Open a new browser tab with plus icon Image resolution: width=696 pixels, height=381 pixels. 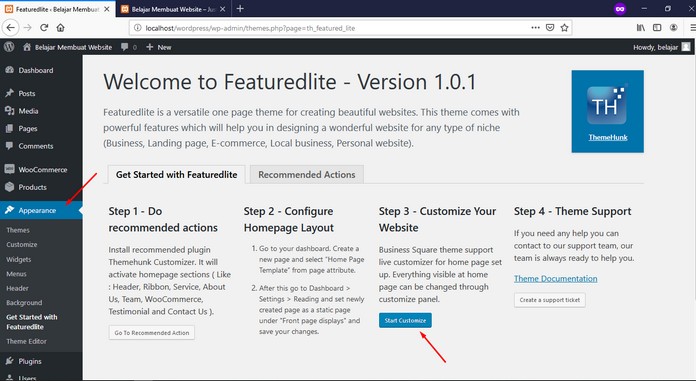240,8
